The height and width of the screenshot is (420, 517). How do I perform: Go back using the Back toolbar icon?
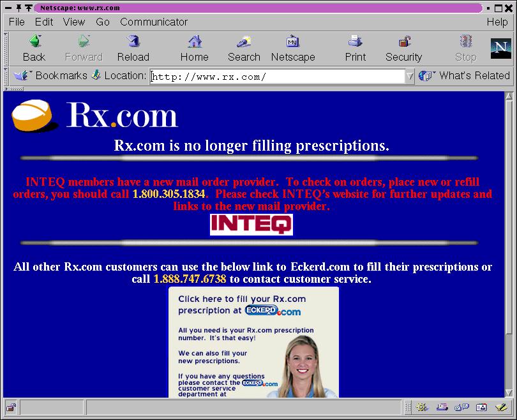coord(34,42)
